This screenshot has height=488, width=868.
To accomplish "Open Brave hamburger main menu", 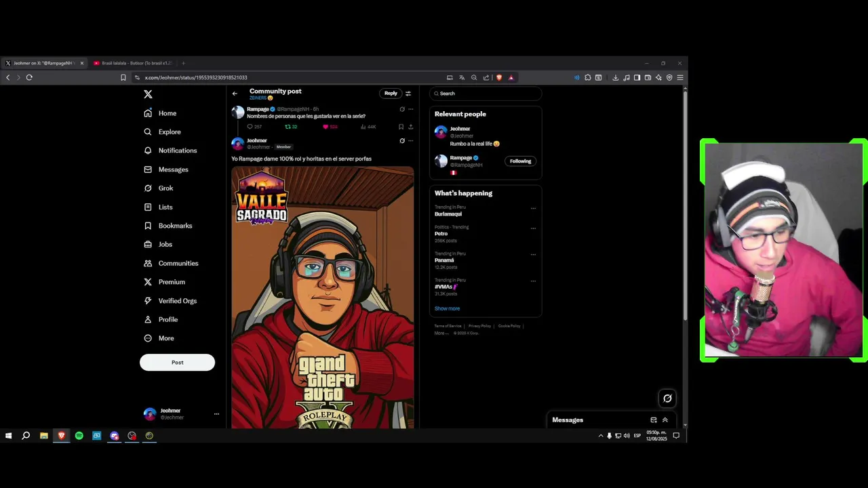I will [x=680, y=77].
